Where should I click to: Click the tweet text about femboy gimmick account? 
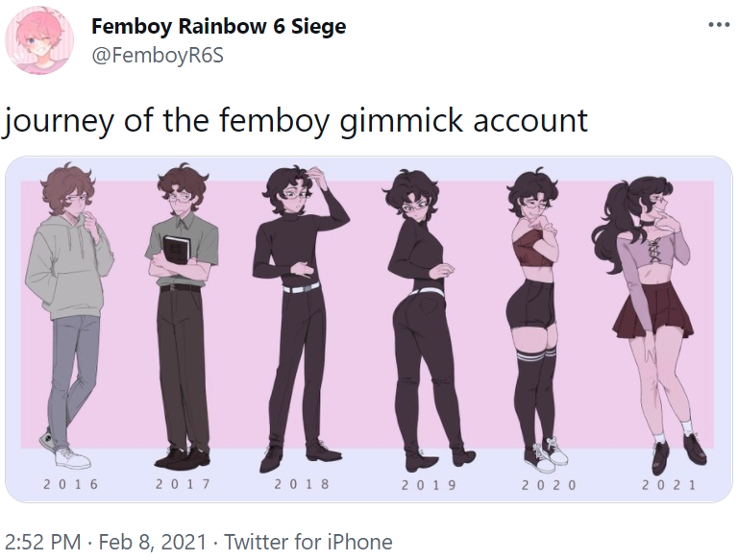click(295, 120)
